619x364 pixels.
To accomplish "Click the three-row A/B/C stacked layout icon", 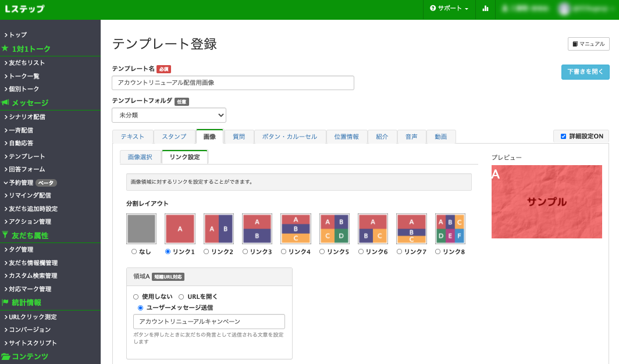I will 296,229.
